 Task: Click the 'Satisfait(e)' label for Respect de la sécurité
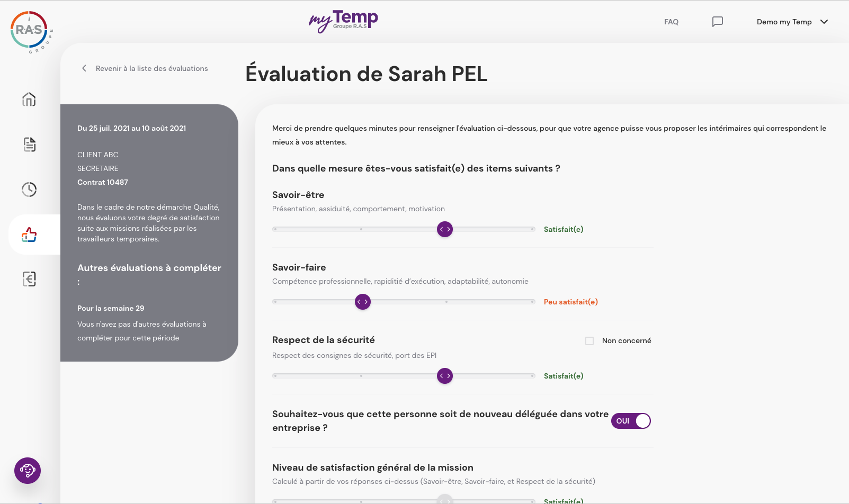coord(564,376)
